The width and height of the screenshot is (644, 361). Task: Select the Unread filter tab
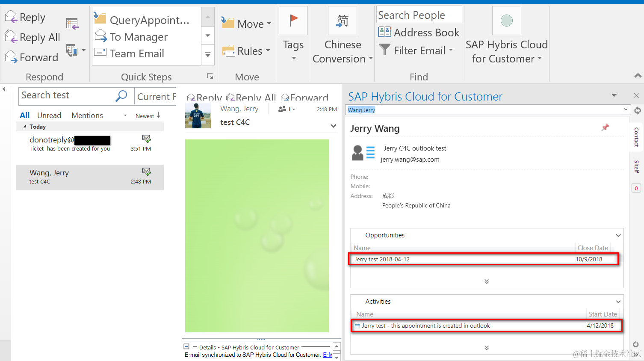click(49, 115)
